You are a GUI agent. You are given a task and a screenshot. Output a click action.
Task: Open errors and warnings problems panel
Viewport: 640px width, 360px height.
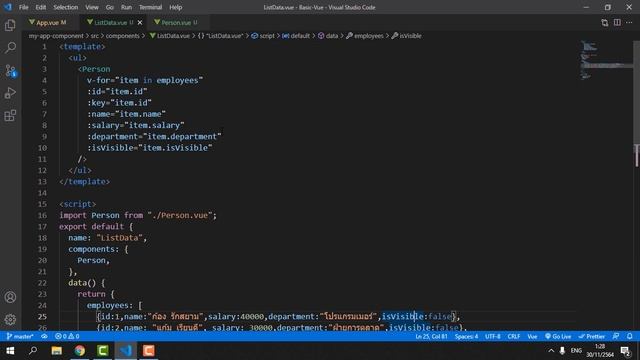coord(67,336)
